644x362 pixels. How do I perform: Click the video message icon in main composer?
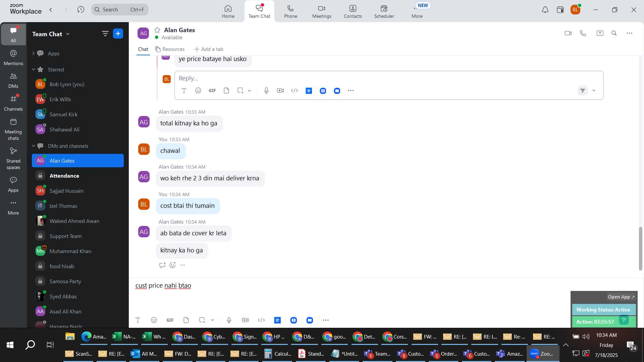point(245,320)
